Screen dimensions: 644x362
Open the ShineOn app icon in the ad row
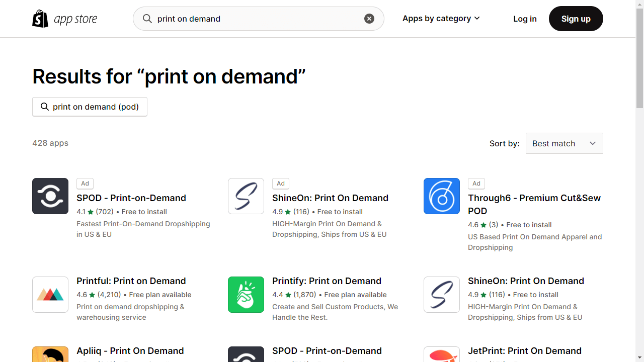coord(246,196)
